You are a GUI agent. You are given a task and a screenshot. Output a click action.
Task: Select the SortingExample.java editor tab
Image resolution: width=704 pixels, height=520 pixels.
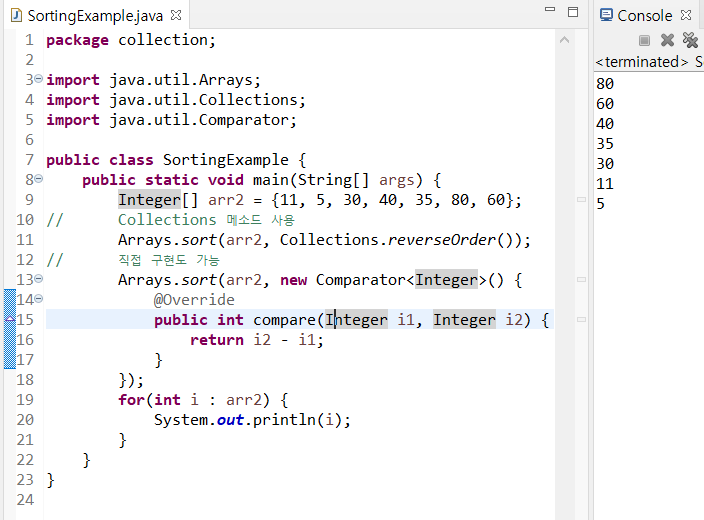pyautogui.click(x=95, y=16)
